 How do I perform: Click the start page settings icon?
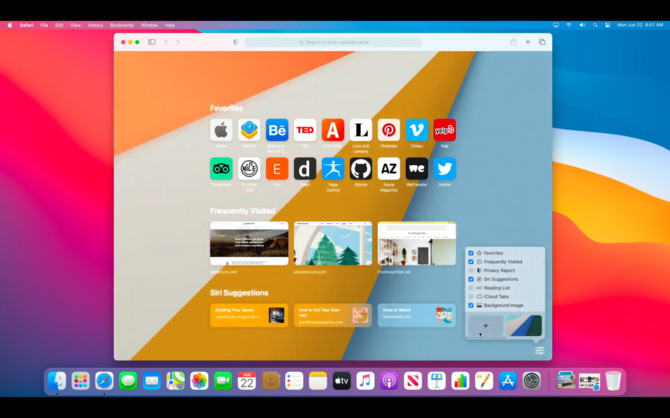click(539, 351)
